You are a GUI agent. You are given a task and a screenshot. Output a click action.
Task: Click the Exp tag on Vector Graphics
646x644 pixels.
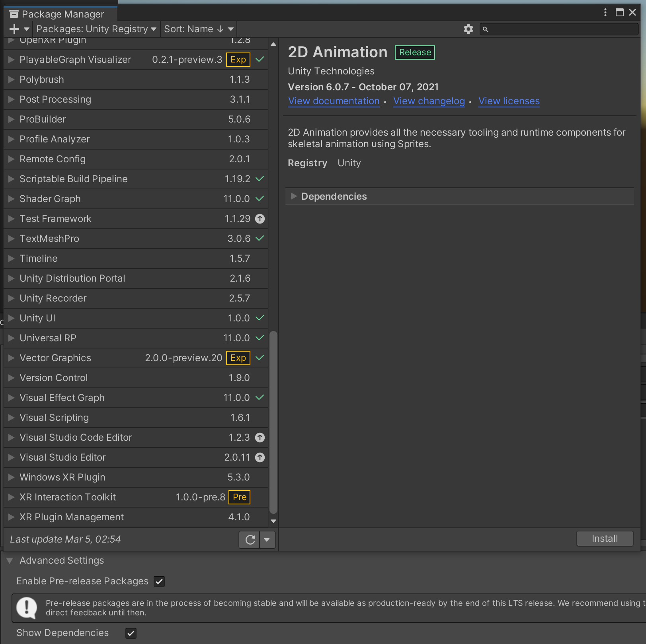(x=238, y=358)
